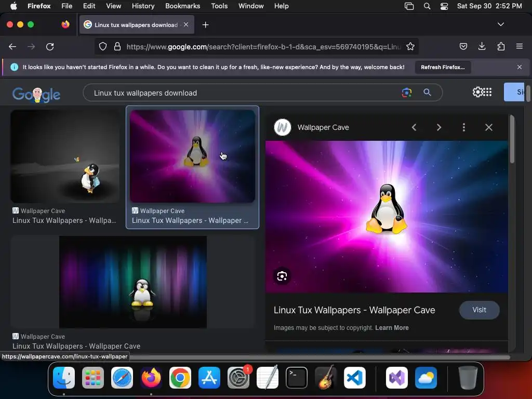
Task: Open Launchpad from the dock
Action: click(93, 378)
